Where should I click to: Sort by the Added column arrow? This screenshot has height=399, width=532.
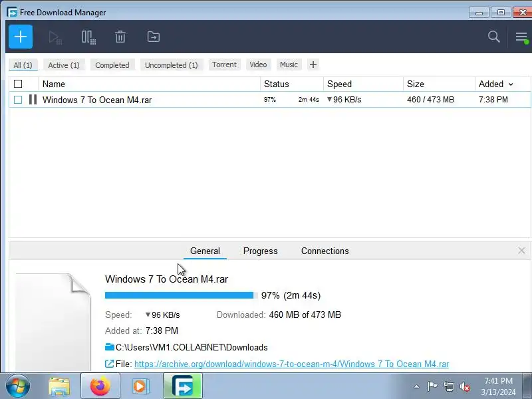pyautogui.click(x=511, y=84)
